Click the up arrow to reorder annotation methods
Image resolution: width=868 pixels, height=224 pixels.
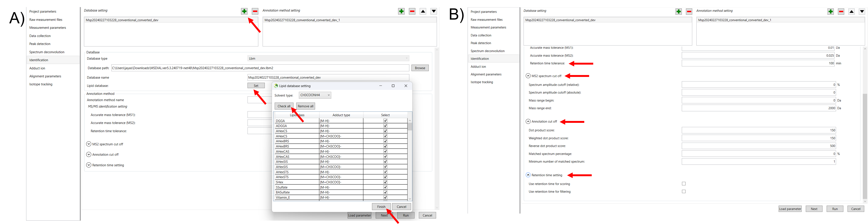tap(423, 11)
